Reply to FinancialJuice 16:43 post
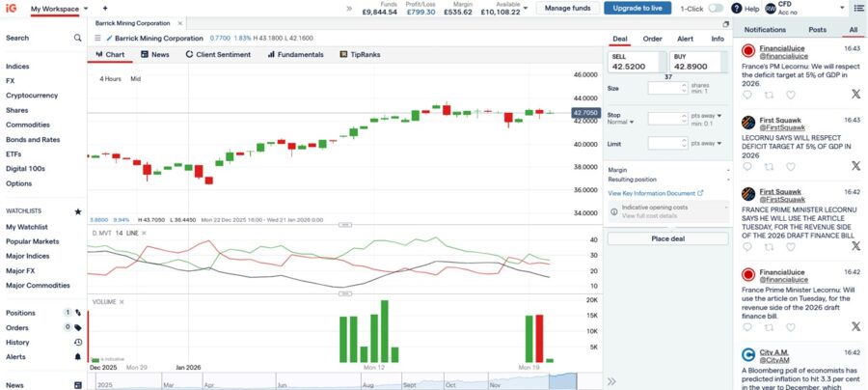Image resolution: width=868 pixels, height=390 pixels. (747, 95)
